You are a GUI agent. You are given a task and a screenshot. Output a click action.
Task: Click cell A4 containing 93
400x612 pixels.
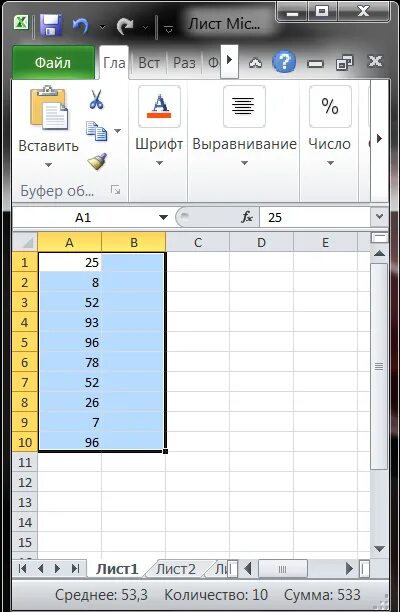pos(70,322)
